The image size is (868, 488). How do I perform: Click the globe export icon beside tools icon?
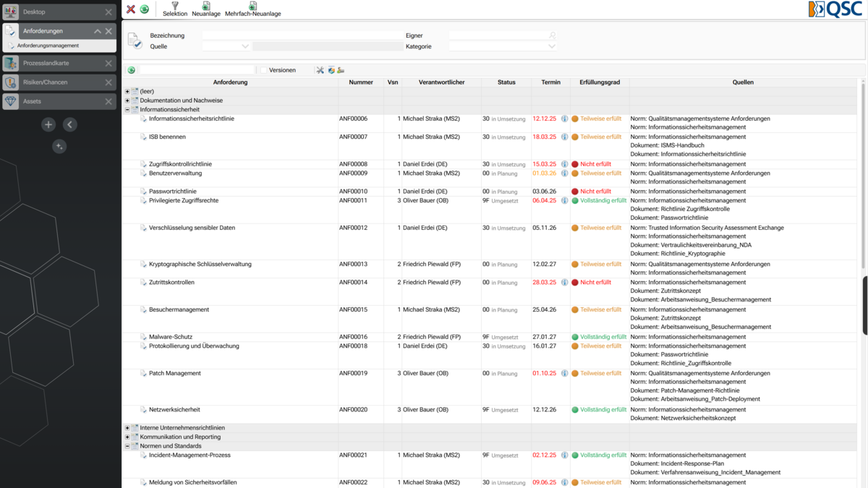331,70
